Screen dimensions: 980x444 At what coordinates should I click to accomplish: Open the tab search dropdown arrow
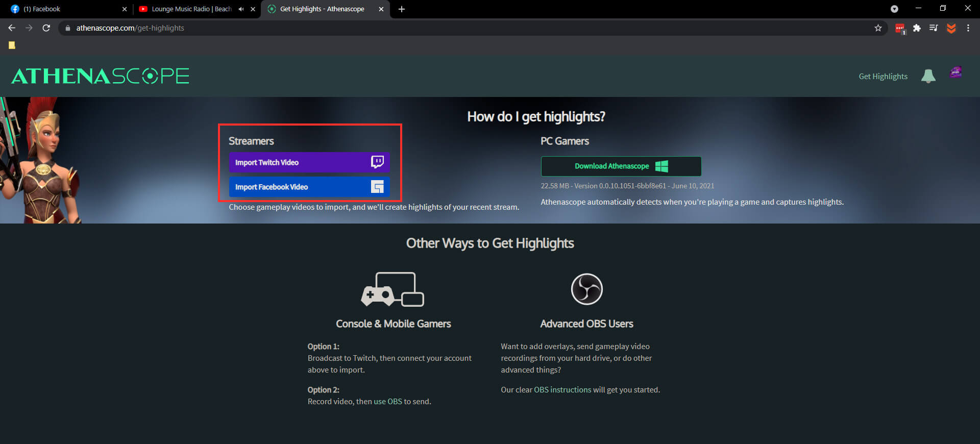point(894,9)
